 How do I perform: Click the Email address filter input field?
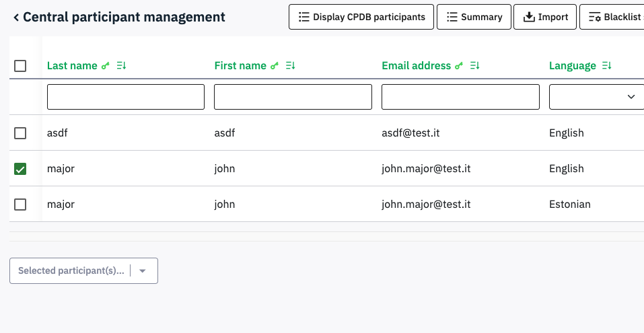460,97
